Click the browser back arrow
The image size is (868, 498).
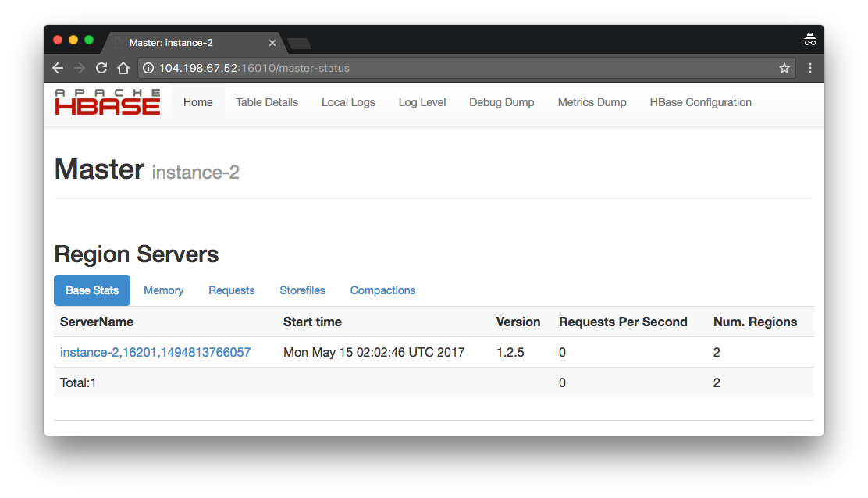click(x=58, y=68)
